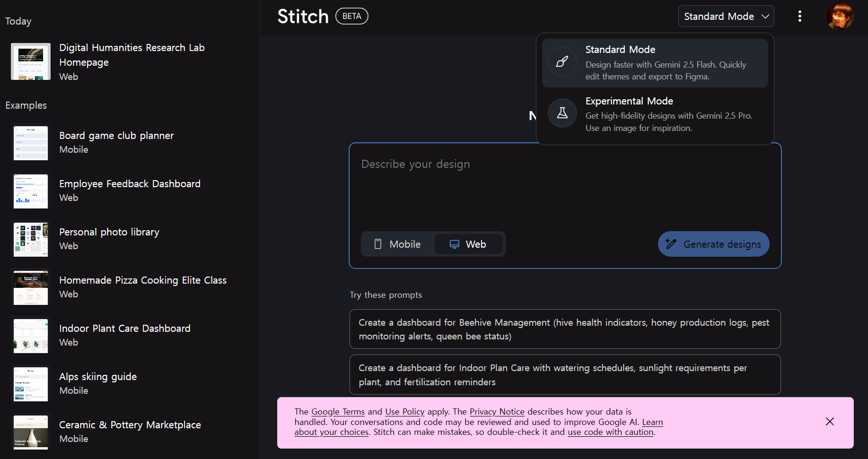Click the sparkle icon on Generate designs
The image size is (868, 459).
[x=670, y=244]
